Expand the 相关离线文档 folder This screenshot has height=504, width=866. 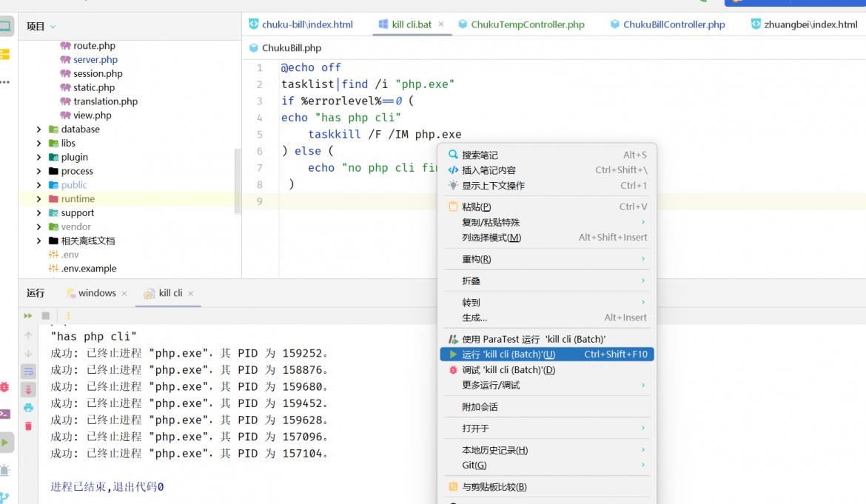[38, 241]
